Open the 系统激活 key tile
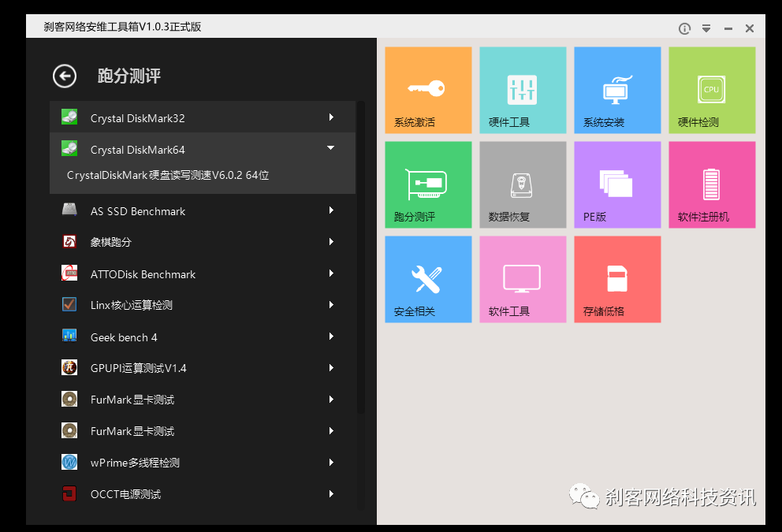 pyautogui.click(x=428, y=91)
